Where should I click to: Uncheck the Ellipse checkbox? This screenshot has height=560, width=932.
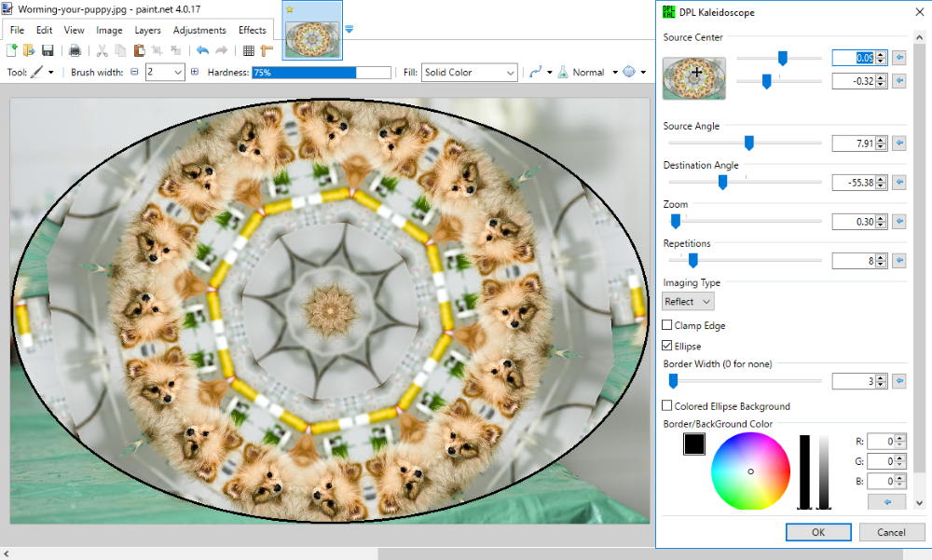(x=667, y=346)
